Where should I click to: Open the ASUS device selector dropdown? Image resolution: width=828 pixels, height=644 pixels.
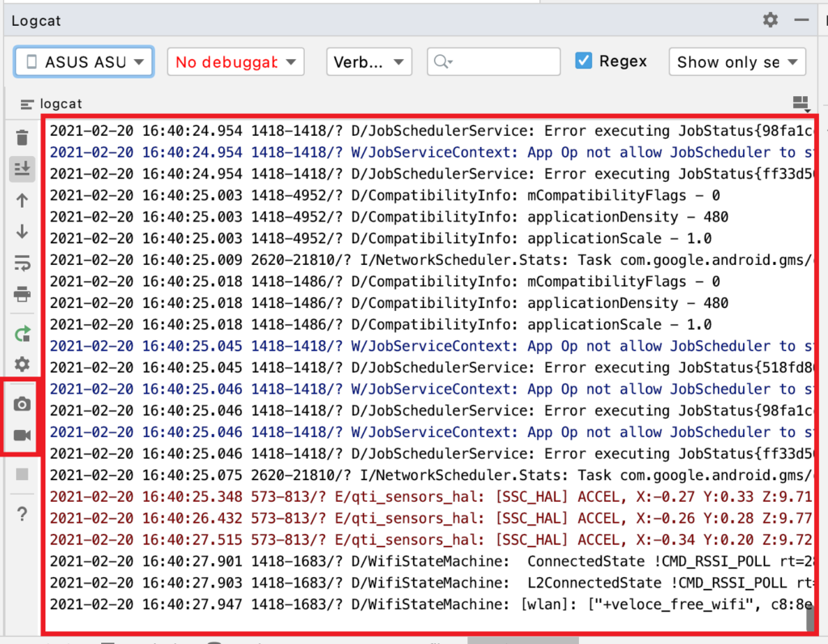click(84, 61)
